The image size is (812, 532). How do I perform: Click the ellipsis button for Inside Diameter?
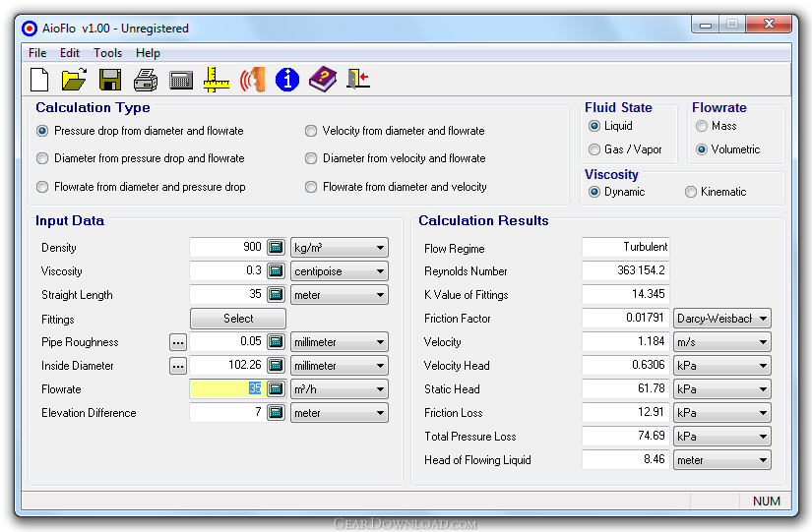[177, 366]
